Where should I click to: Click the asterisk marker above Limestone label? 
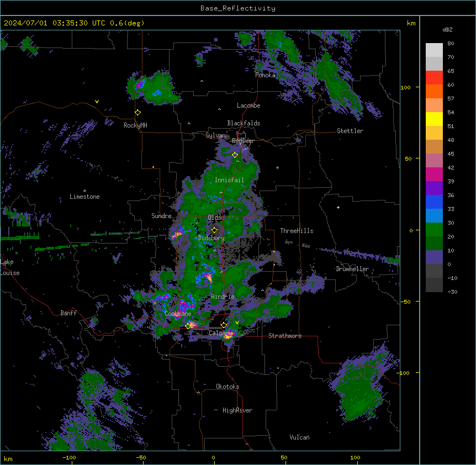point(84,191)
